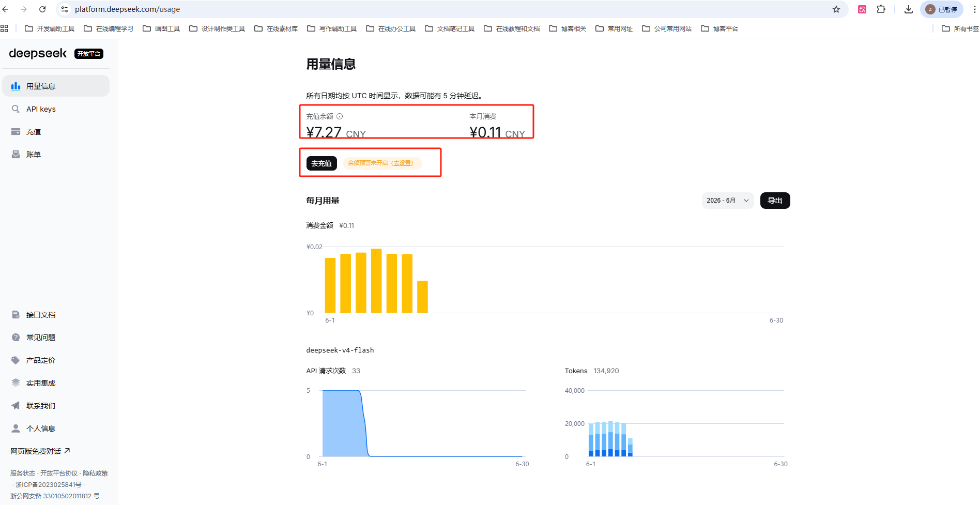
Task: Open 实用集成 from the sidebar
Action: (x=56, y=383)
